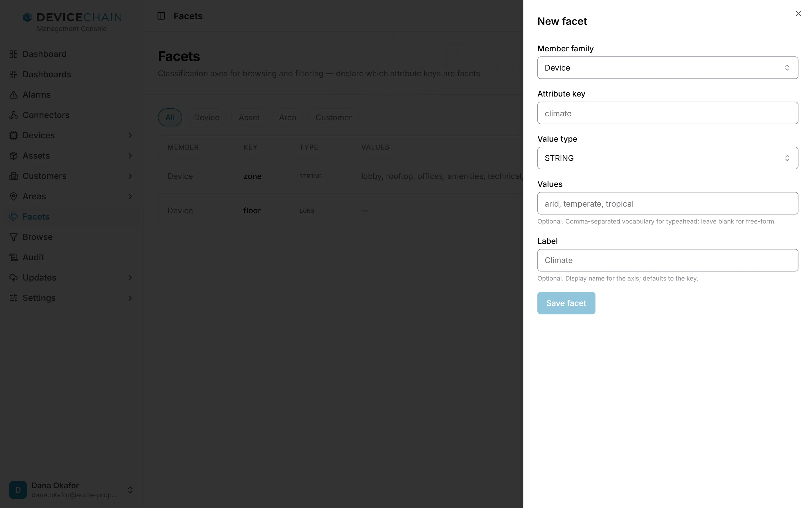Screen dimensions: 812x508
Task: Click the Updates cloud upload icon
Action: [x=14, y=278]
